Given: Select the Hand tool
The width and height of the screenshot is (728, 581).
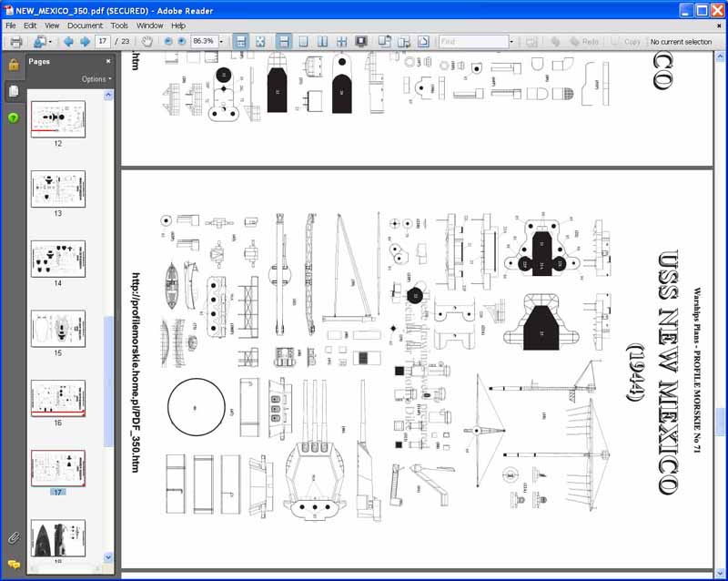Looking at the screenshot, I should 147,42.
